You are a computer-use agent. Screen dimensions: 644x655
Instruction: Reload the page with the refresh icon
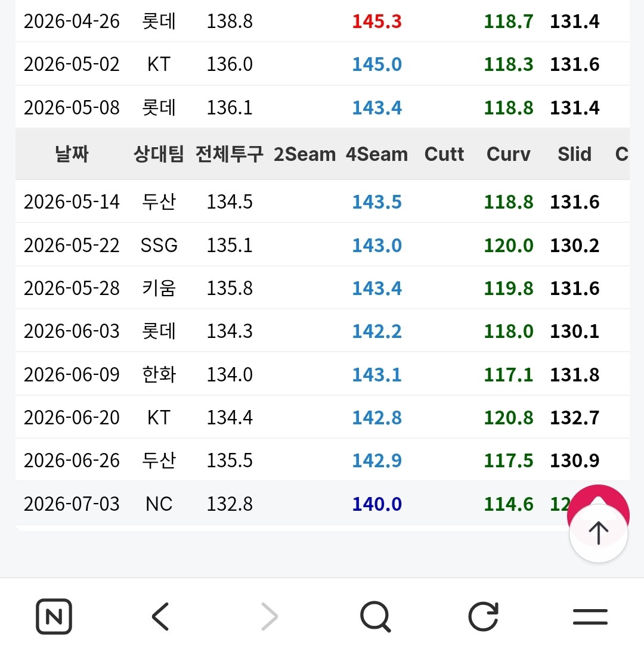pyautogui.click(x=484, y=616)
